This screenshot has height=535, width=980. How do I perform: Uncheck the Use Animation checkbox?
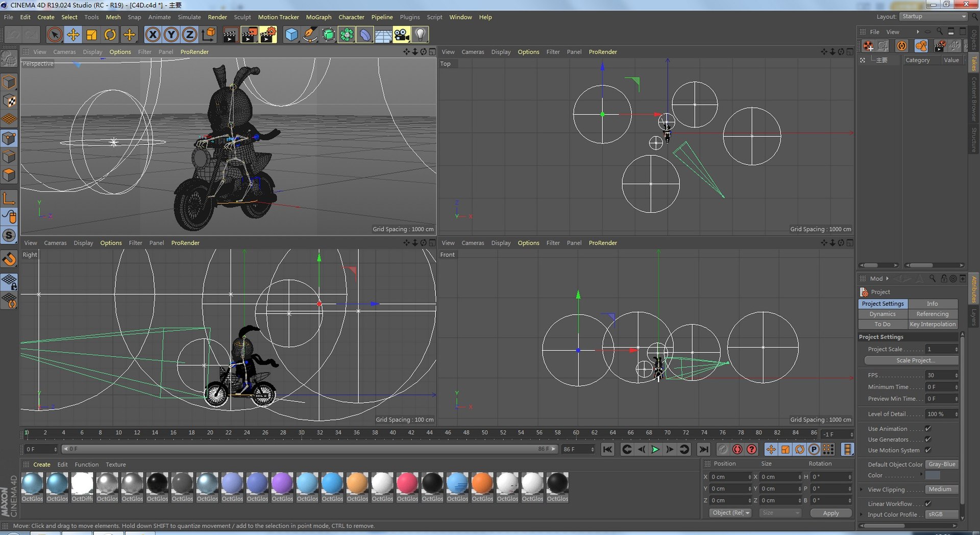point(928,429)
